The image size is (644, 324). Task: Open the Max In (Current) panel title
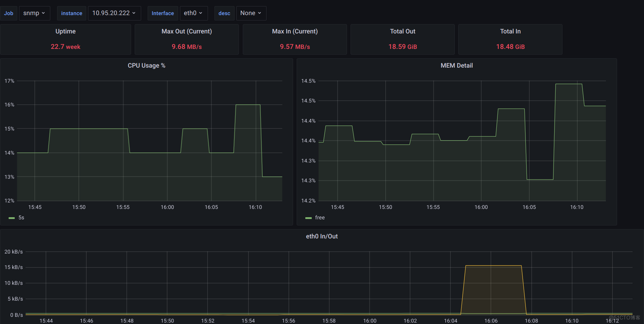click(x=295, y=31)
